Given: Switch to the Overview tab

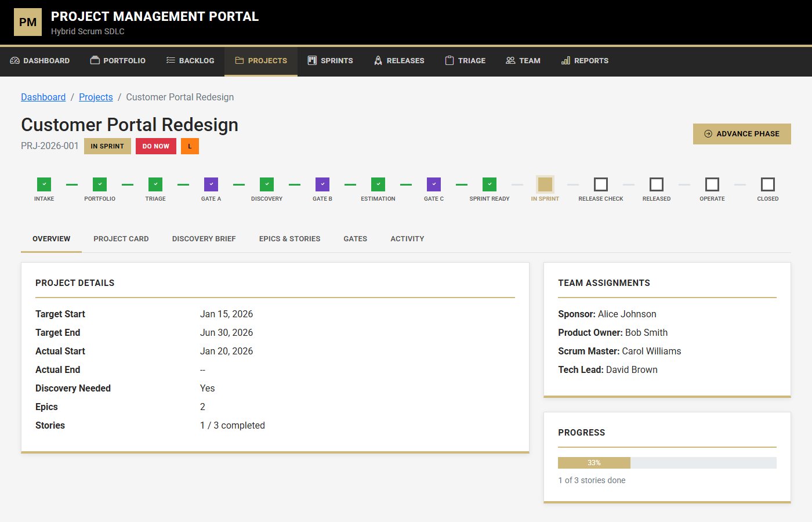Looking at the screenshot, I should tap(51, 239).
